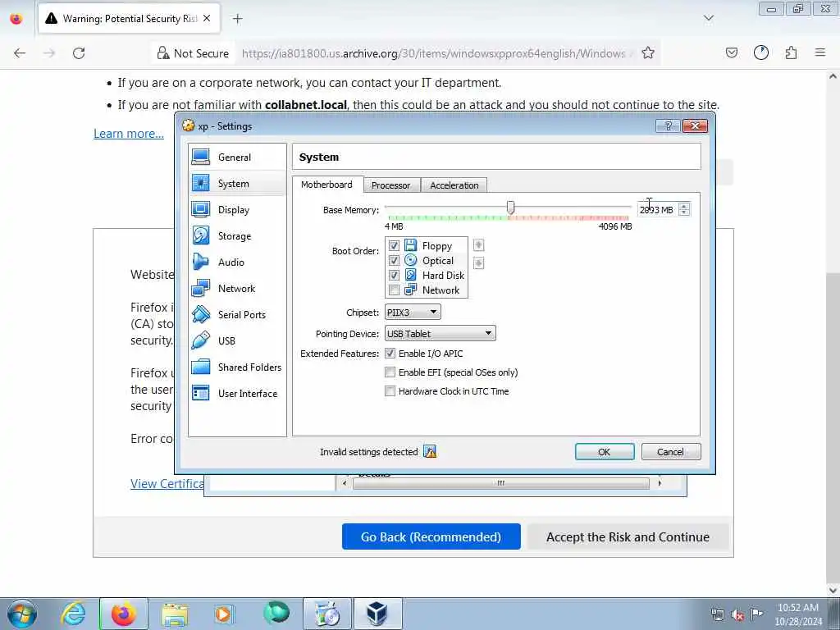Switch to Processor tab
This screenshot has height=630, width=840.
click(x=391, y=185)
